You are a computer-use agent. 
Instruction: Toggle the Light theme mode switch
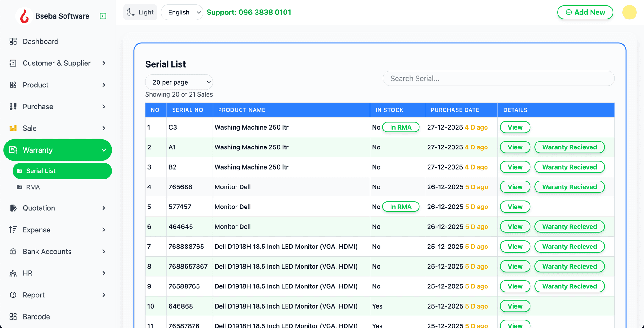tap(140, 13)
